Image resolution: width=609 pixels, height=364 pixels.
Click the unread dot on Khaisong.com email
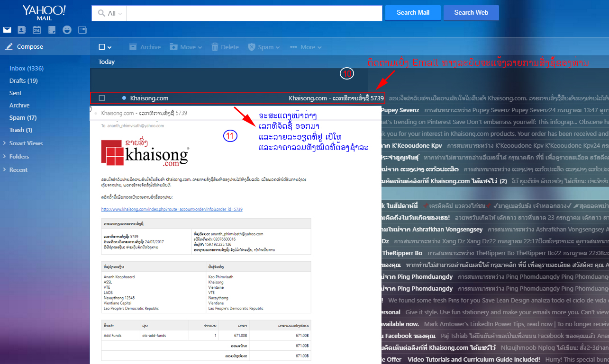(124, 98)
